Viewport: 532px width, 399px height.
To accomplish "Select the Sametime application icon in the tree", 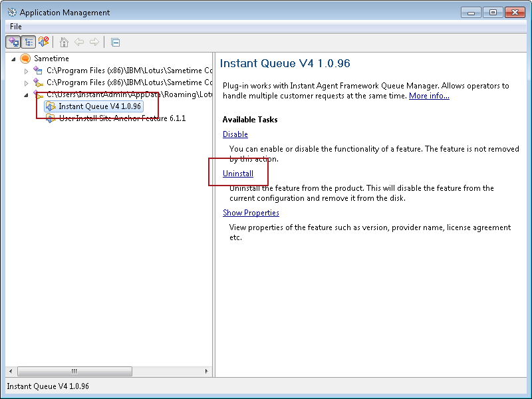I will tap(25, 59).
